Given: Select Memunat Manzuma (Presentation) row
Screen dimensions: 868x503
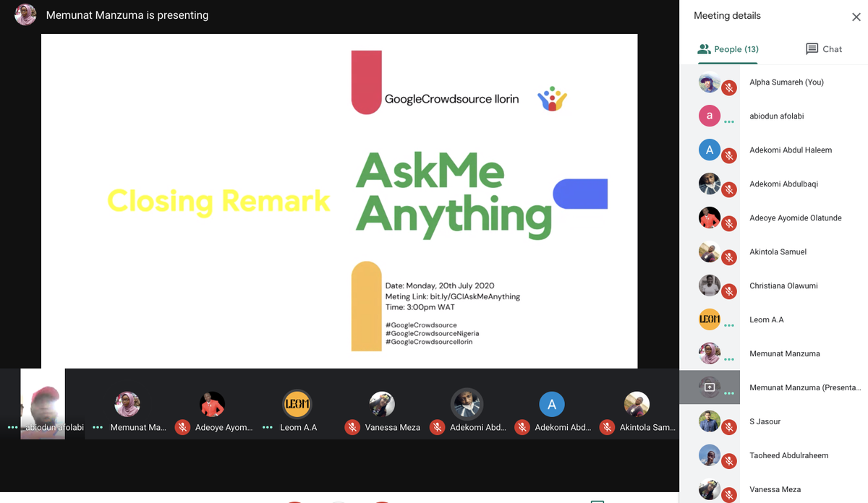Looking at the screenshot, I should click(x=773, y=387).
